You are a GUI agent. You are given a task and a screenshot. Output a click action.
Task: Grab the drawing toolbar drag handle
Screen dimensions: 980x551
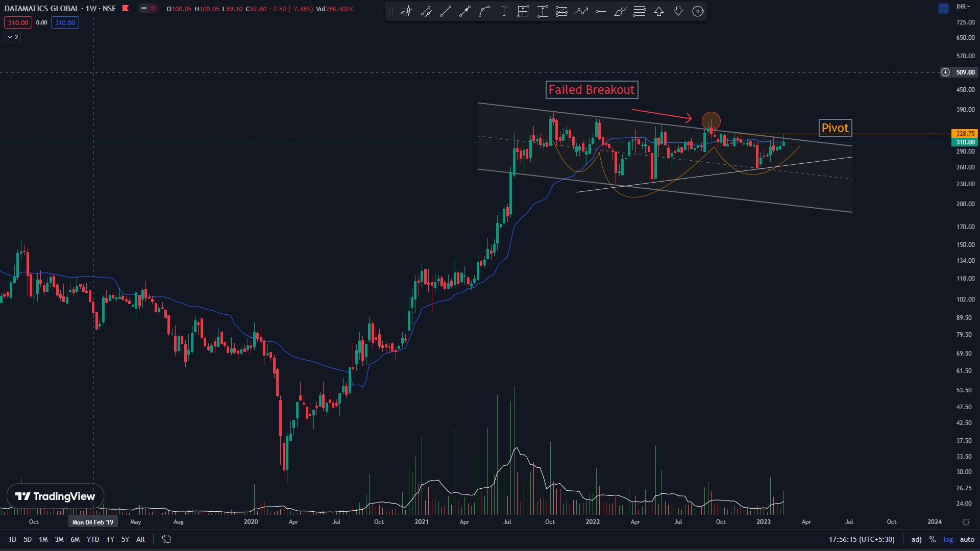pos(391,11)
